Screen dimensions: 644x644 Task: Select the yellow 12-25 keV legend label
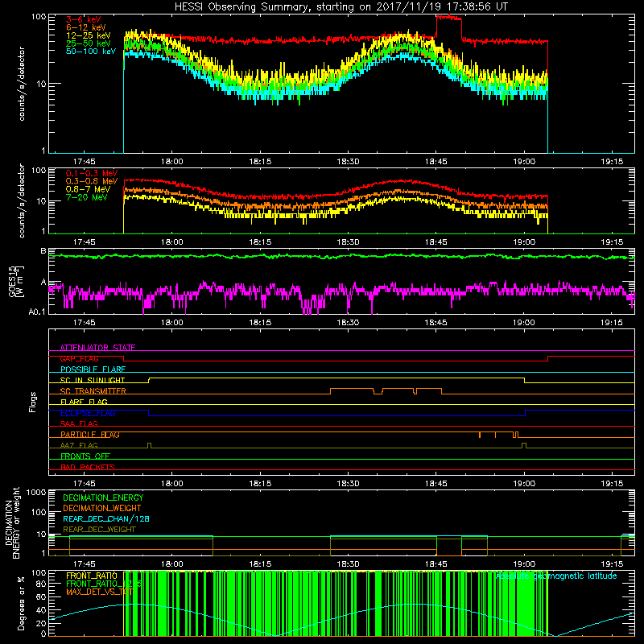[x=89, y=35]
